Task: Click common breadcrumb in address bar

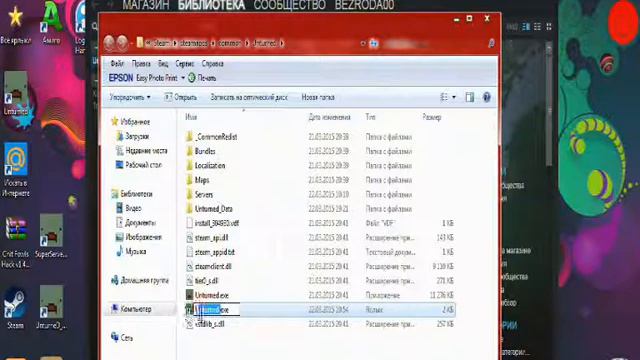Action: click(229, 43)
